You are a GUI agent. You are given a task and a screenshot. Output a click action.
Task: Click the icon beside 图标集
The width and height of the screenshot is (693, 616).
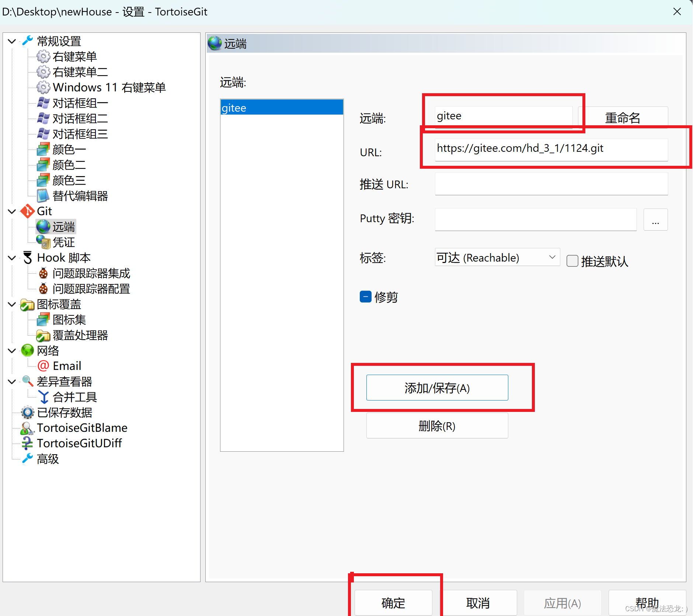(x=43, y=319)
